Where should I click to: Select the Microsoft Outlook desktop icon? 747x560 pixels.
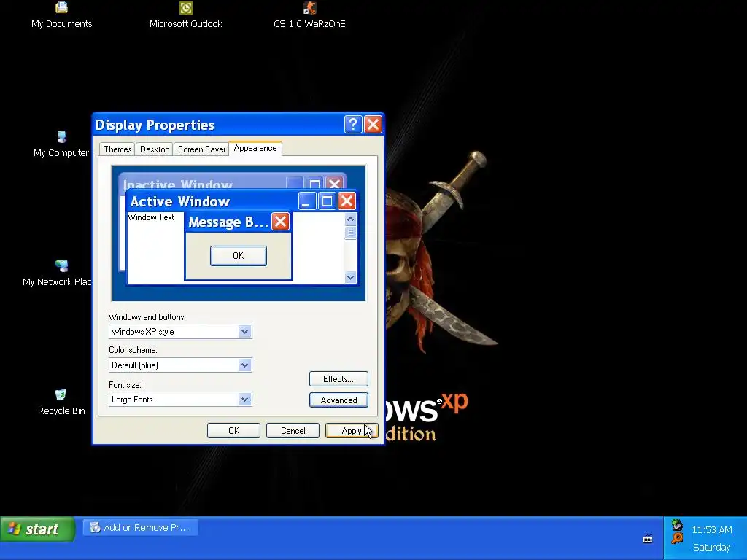(x=186, y=15)
